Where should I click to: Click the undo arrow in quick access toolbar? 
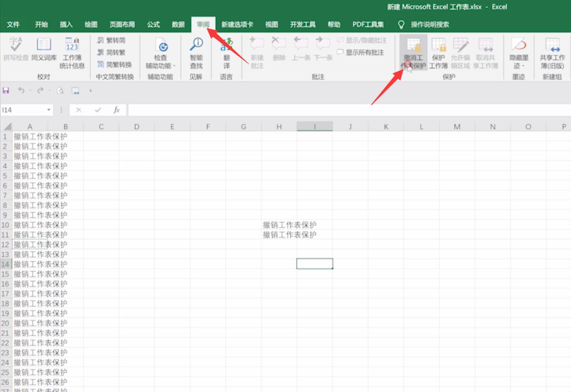[21, 90]
